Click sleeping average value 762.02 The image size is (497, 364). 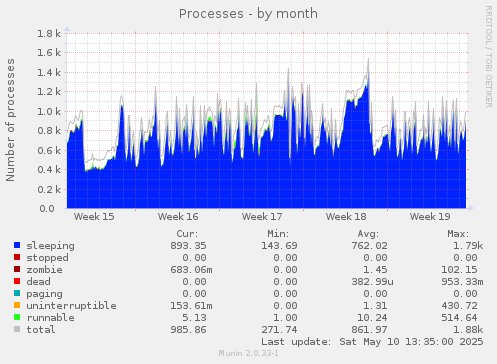point(370,246)
